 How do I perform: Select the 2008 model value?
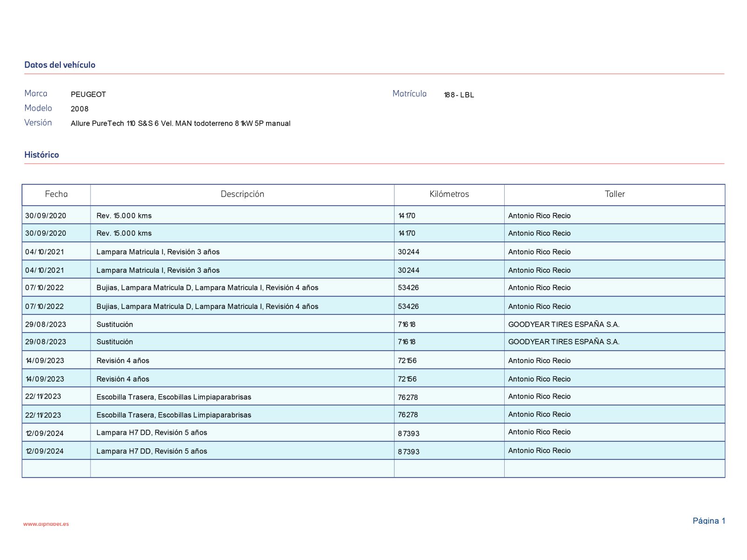click(x=79, y=109)
